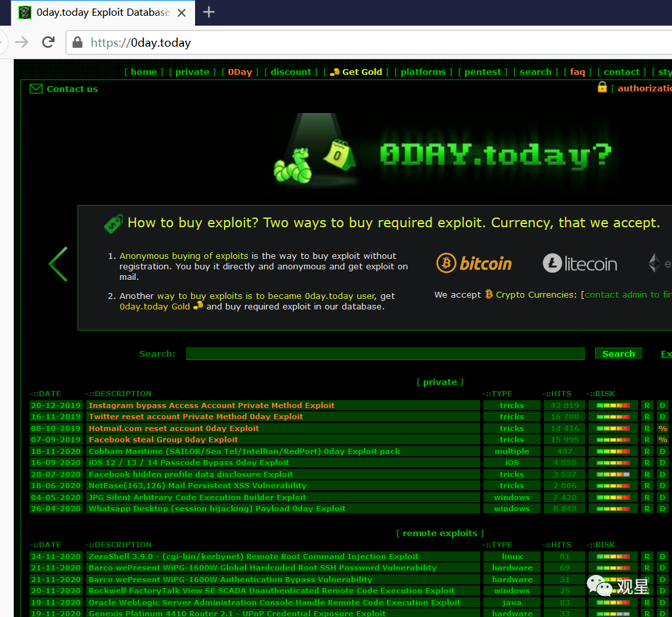Viewport: 672px width, 617px height.
Task: Open JPG Silent Arbitrary Code Execution entry
Action: (197, 497)
